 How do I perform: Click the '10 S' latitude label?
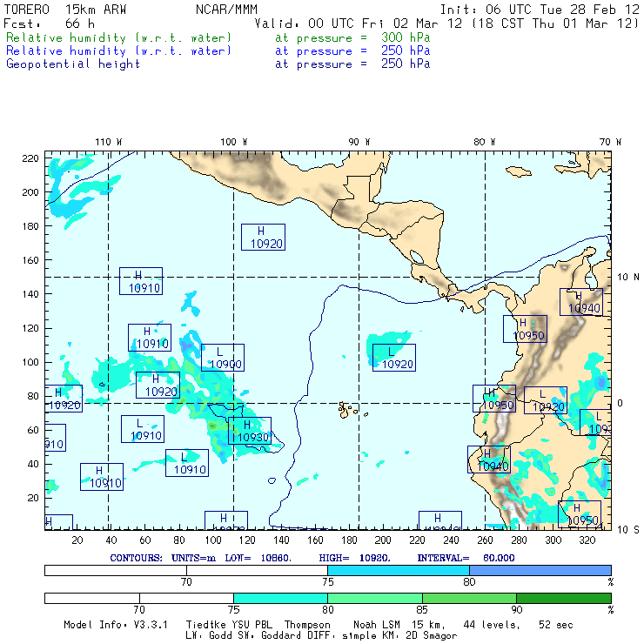[x=628, y=530]
